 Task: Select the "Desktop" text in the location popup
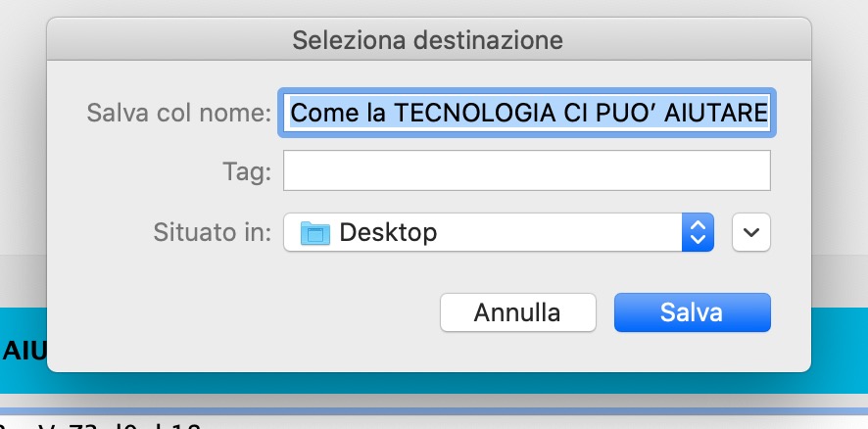coord(388,233)
